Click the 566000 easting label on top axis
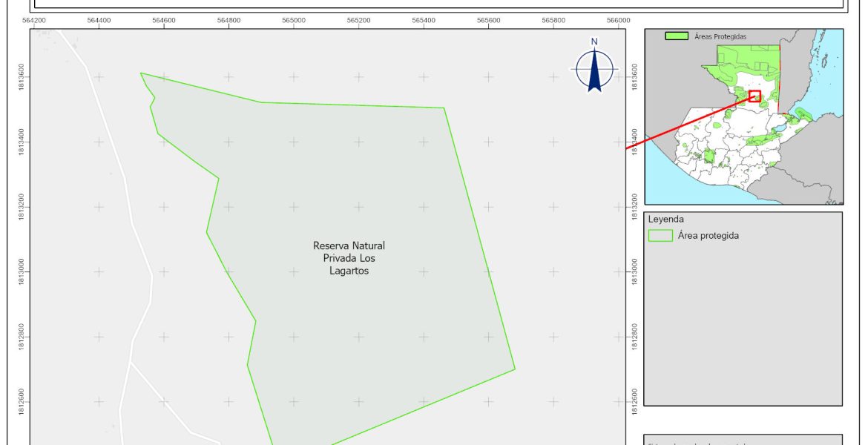Viewport: 868px width, 445px height. tap(618, 20)
